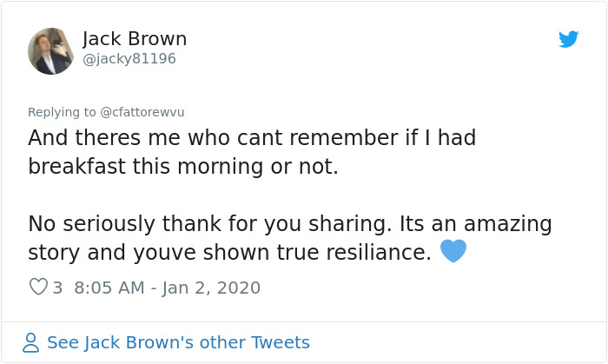Open Jack Brown's profile picture
The width and height of the screenshot is (608, 364).
(x=50, y=51)
